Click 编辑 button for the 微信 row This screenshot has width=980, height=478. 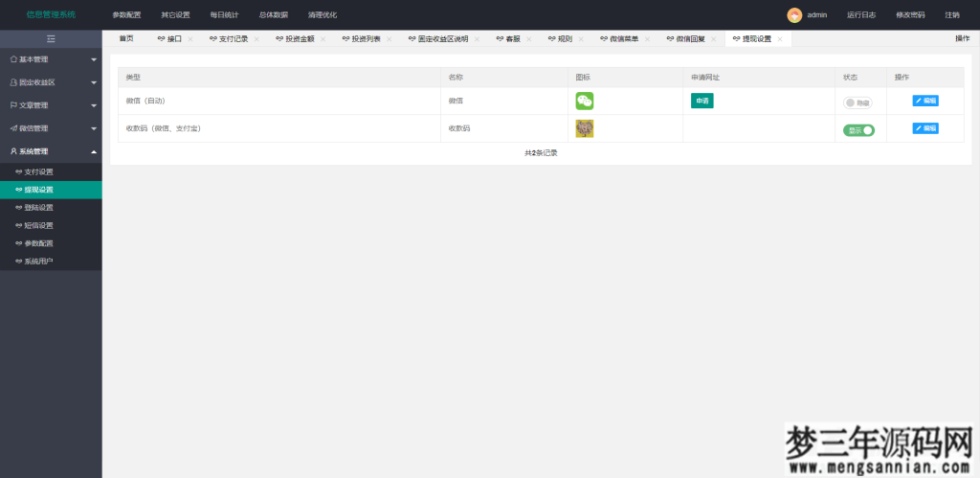point(924,101)
